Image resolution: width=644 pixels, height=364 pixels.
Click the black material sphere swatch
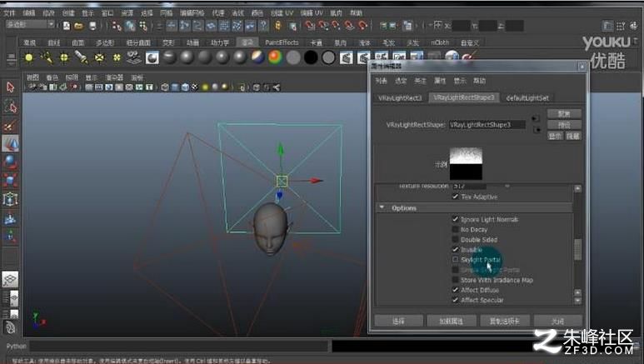click(x=311, y=57)
